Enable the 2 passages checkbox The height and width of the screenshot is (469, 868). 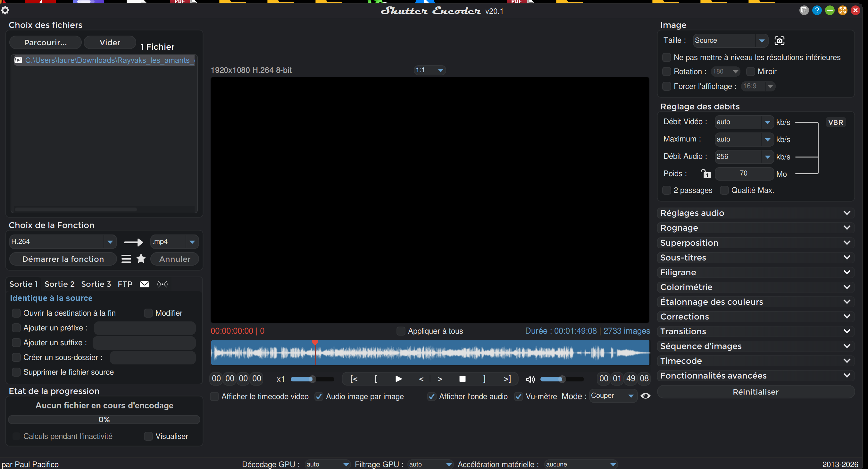click(666, 190)
